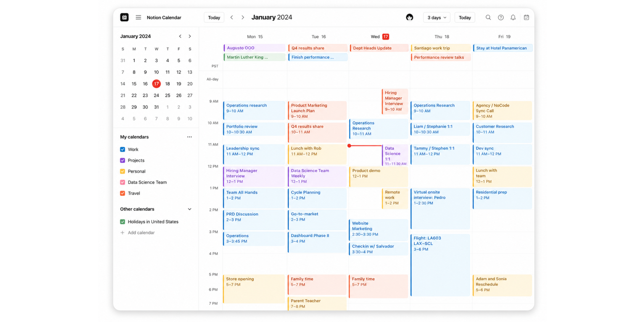Toggle the Travel calendar checkbox

pos(122,193)
